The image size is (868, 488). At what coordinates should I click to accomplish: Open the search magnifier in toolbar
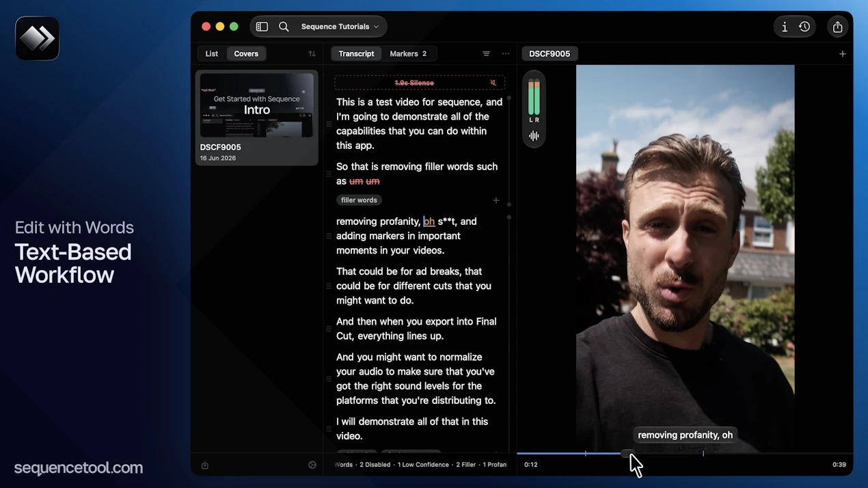point(284,27)
